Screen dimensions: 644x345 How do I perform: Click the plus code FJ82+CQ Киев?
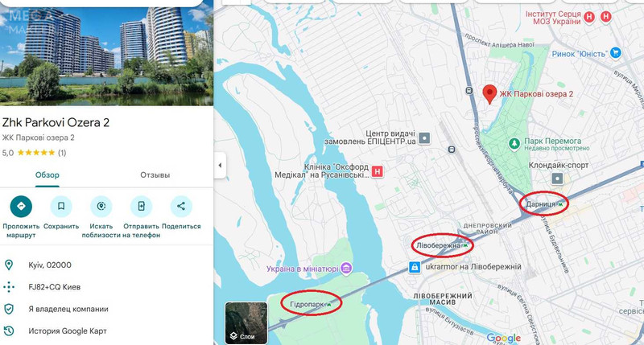(x=54, y=287)
